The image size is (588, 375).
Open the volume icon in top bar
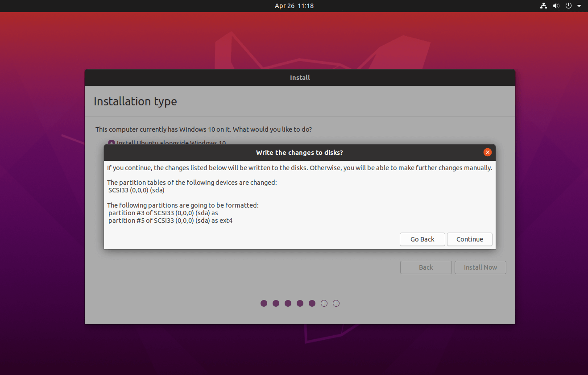click(556, 6)
